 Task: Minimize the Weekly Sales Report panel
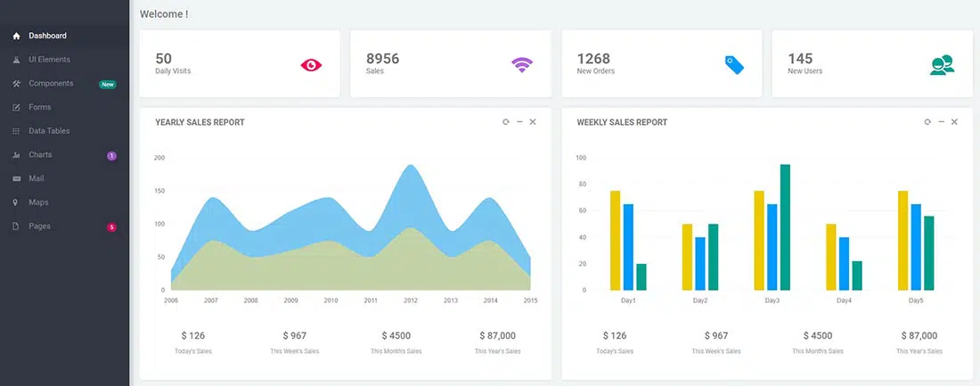point(941,122)
